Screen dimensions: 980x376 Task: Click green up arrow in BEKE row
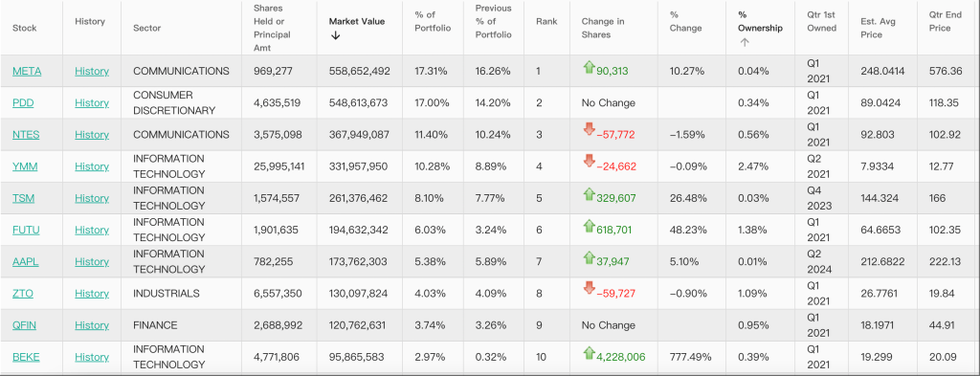point(589,353)
